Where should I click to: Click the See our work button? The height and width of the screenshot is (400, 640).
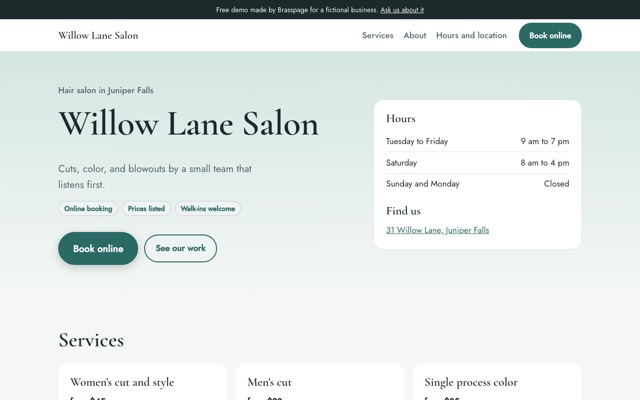coord(180,248)
